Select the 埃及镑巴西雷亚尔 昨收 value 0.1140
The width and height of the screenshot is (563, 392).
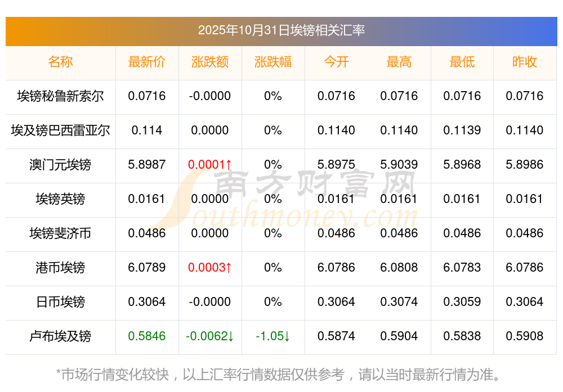coord(525,130)
